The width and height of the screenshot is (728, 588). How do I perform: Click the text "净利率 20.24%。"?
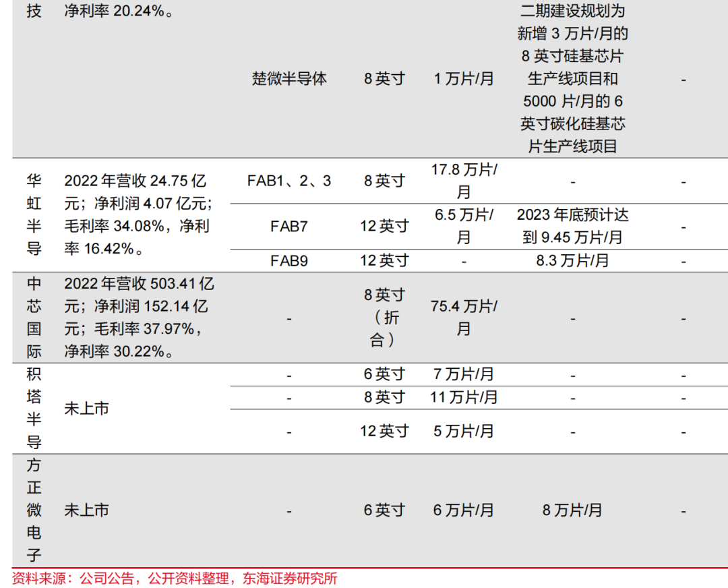[x=119, y=11]
